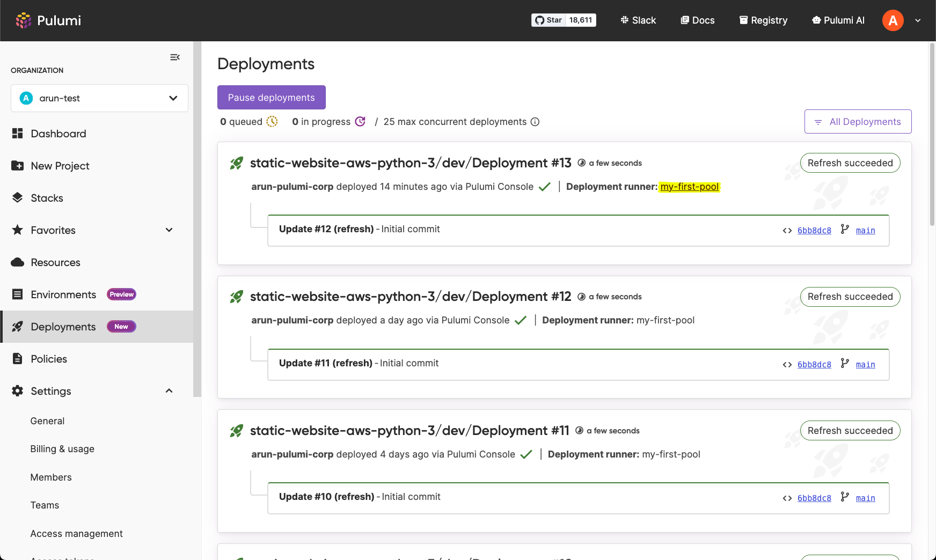Open Pulumi AI

coord(838,20)
